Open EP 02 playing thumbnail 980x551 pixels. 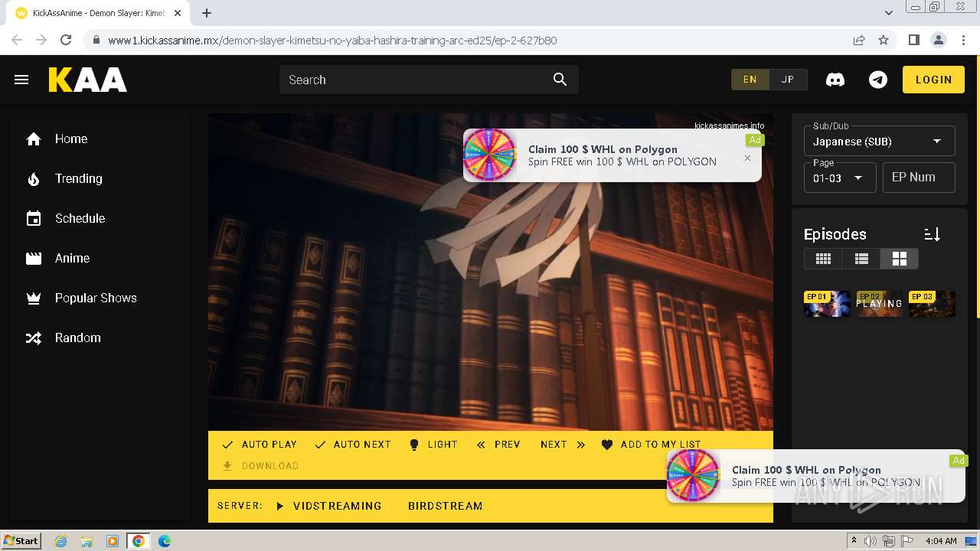[879, 303]
